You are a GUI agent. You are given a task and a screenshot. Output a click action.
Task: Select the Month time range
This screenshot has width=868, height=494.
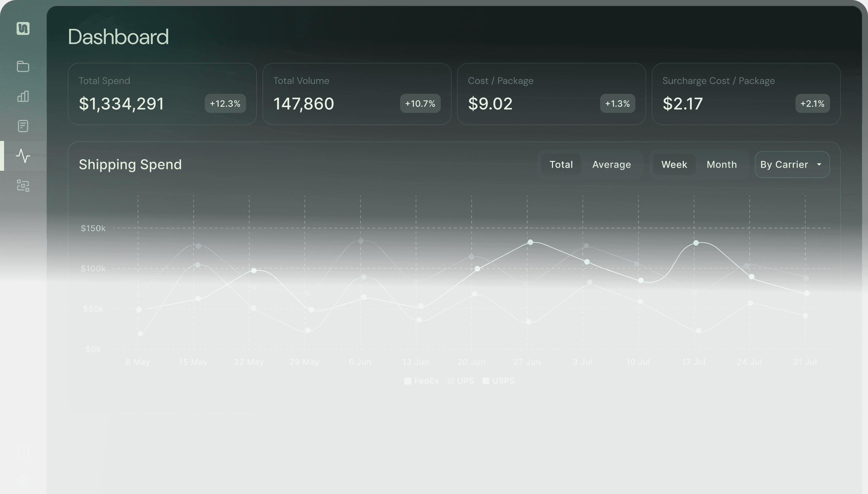coord(721,165)
